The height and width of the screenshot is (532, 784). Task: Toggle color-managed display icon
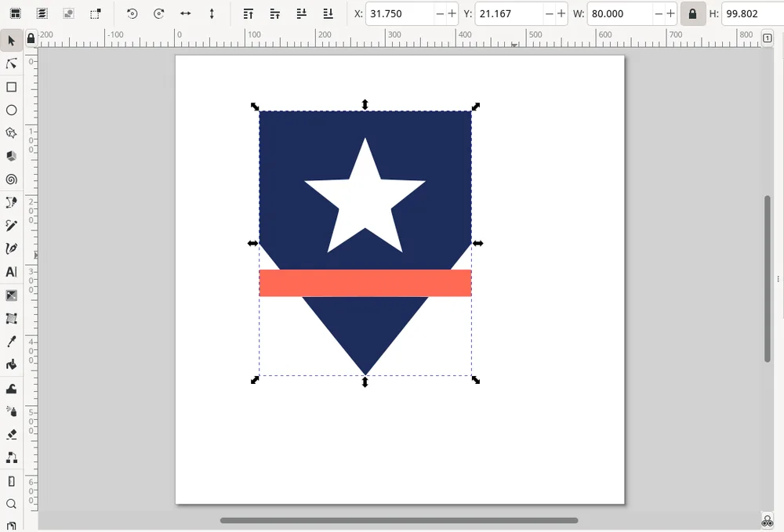(767, 522)
